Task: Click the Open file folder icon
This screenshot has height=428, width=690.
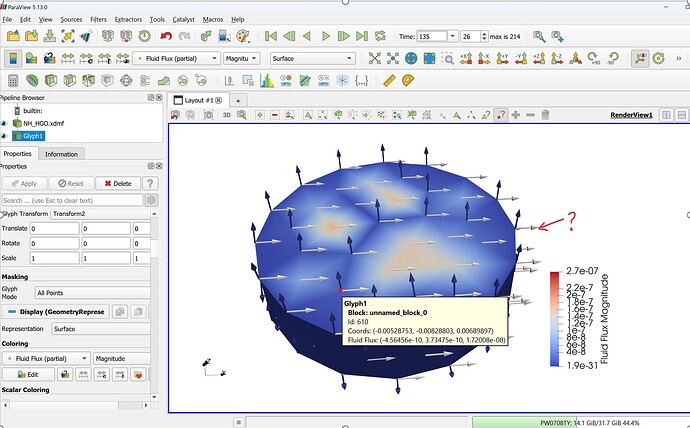Action: point(13,36)
